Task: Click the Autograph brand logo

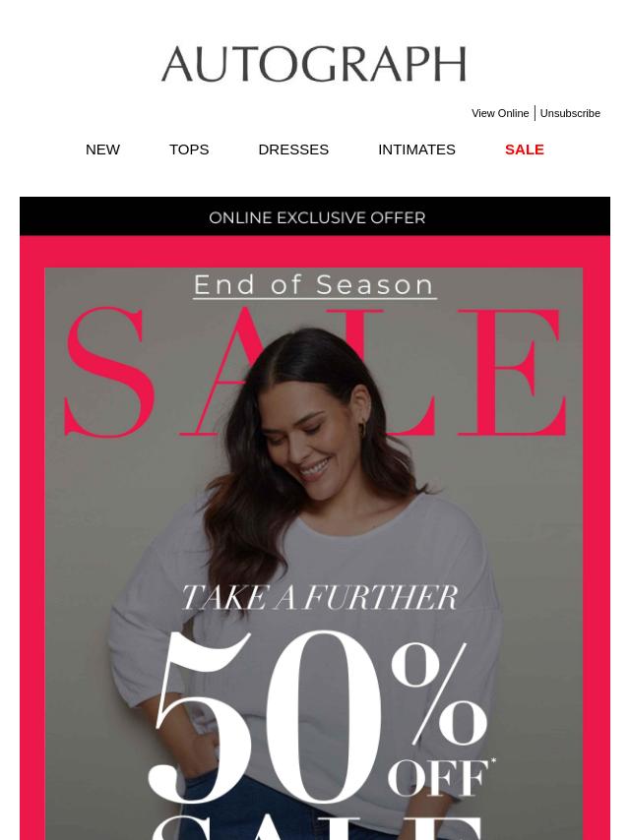Action: pyautogui.click(x=314, y=64)
